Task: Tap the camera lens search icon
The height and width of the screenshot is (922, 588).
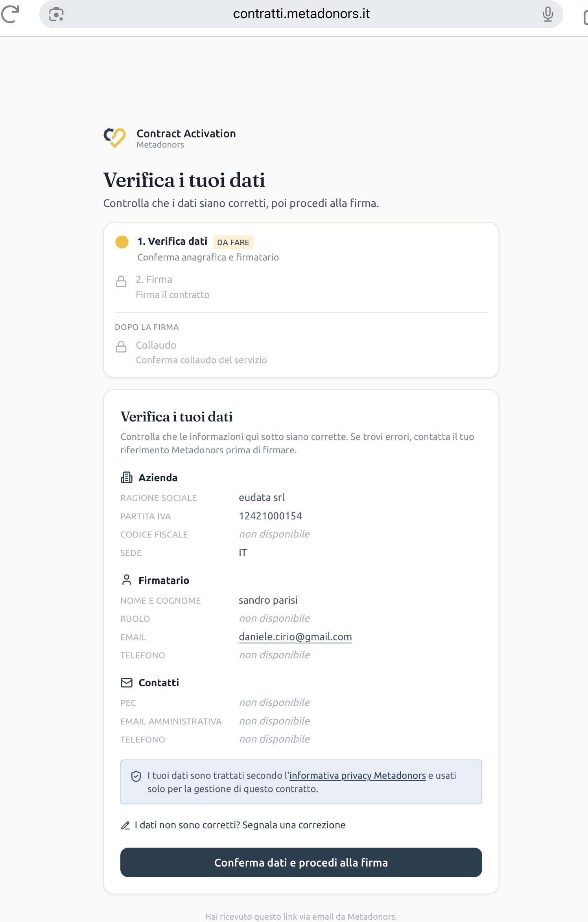Action: [x=56, y=15]
